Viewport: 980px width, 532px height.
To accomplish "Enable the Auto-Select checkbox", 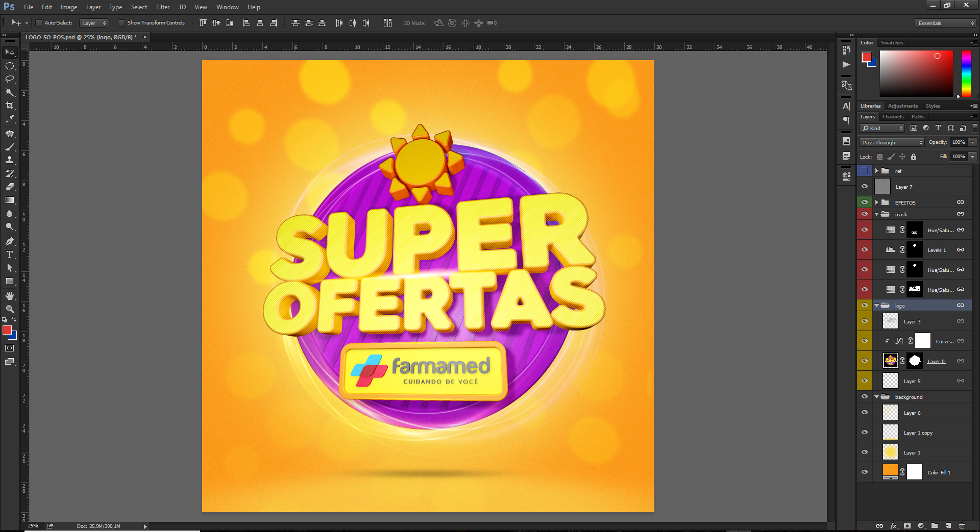I will (x=38, y=23).
